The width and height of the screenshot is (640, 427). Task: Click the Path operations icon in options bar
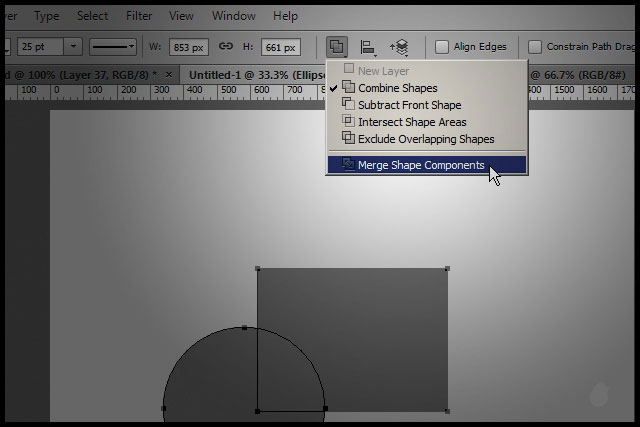coord(337,47)
